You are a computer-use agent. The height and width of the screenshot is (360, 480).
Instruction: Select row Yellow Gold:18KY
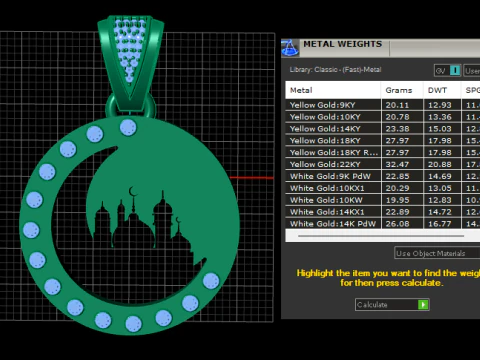click(383, 141)
